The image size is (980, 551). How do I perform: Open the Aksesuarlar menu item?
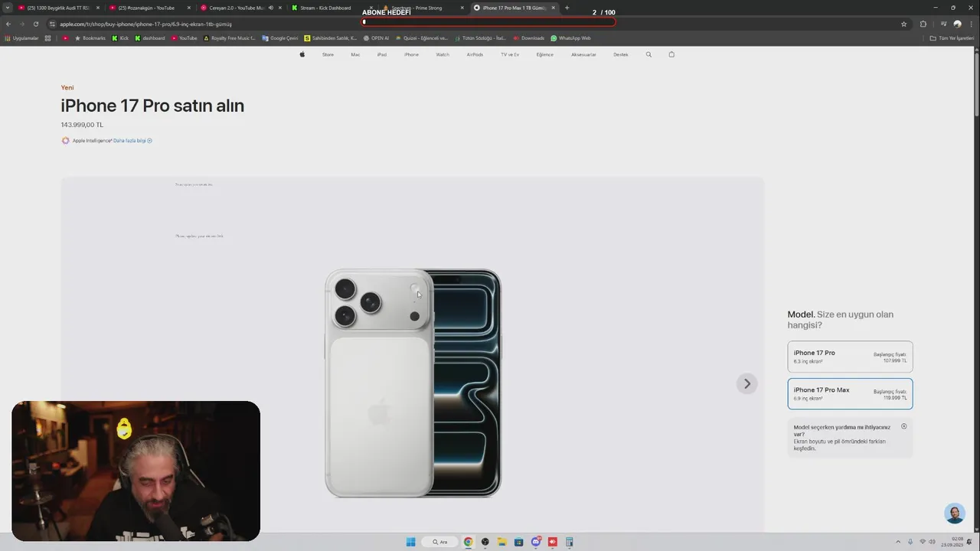583,54
